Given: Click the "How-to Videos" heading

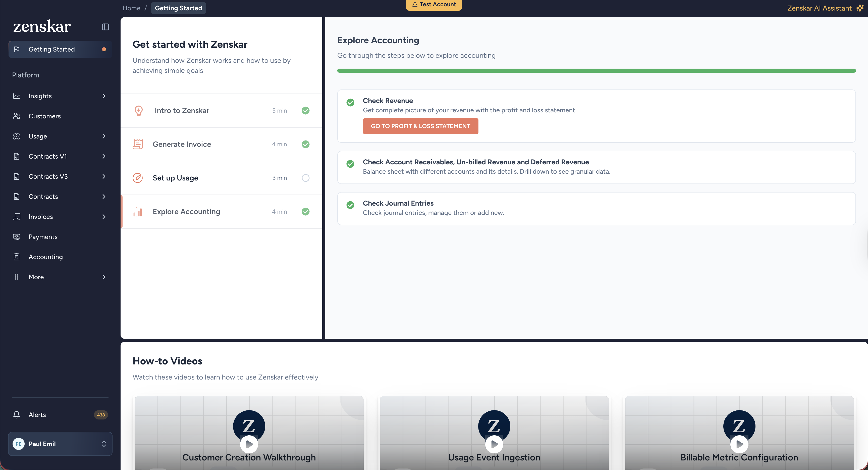Looking at the screenshot, I should pos(168,361).
